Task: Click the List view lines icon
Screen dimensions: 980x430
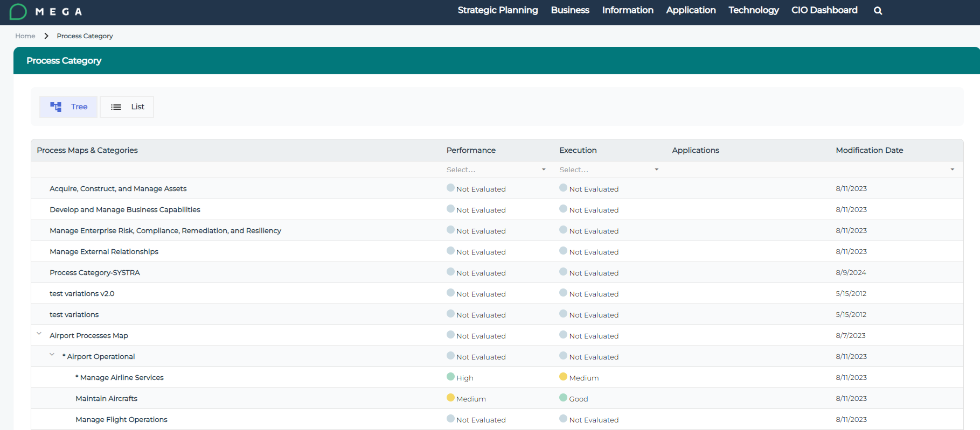Action: (116, 107)
